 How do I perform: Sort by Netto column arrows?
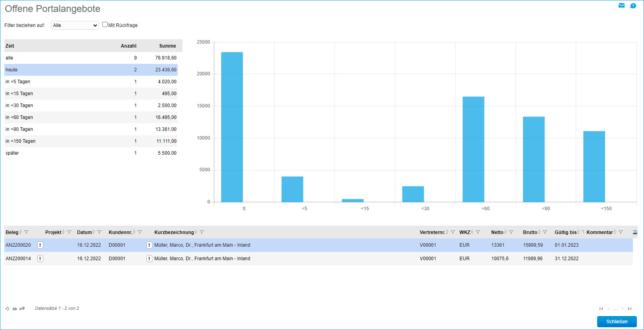click(506, 232)
